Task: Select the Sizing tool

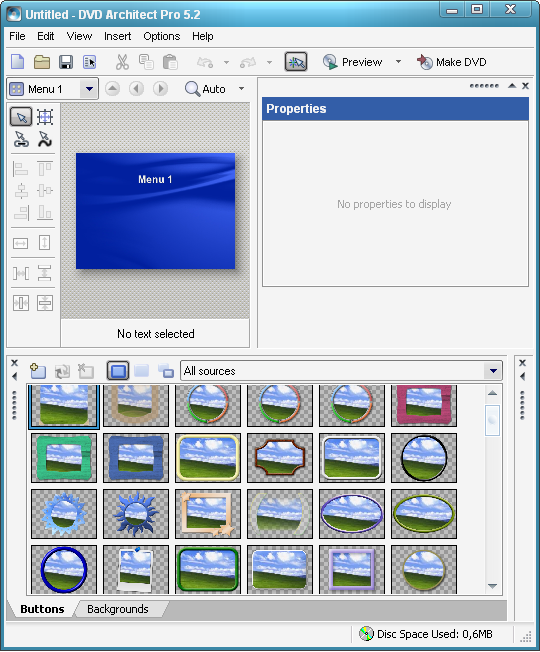Action: (x=45, y=117)
